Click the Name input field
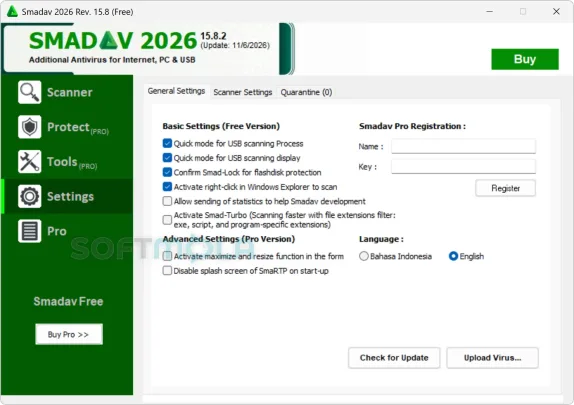The image size is (574, 405). (463, 146)
